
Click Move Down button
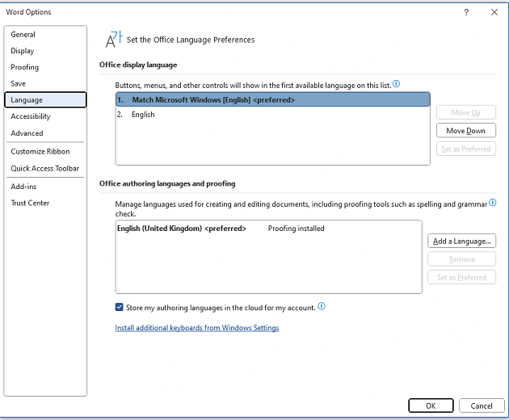pyautogui.click(x=466, y=131)
